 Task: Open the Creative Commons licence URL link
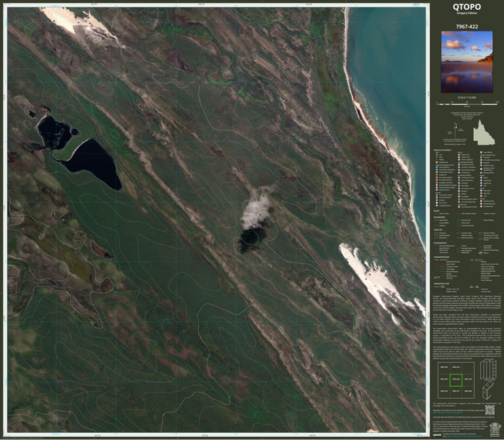coord(463,437)
